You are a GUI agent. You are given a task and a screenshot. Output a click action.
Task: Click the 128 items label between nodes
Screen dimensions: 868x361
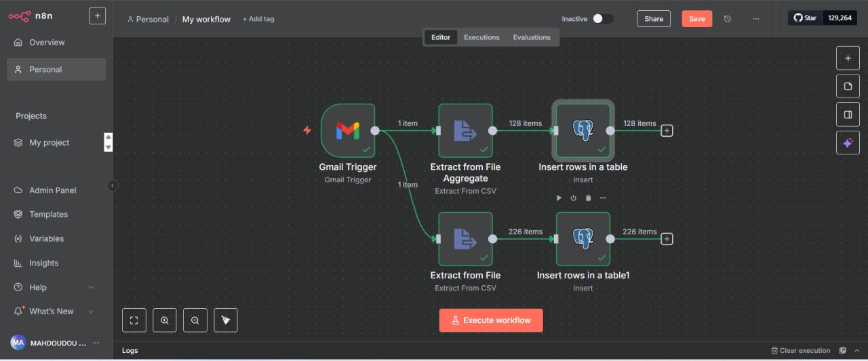pos(526,123)
